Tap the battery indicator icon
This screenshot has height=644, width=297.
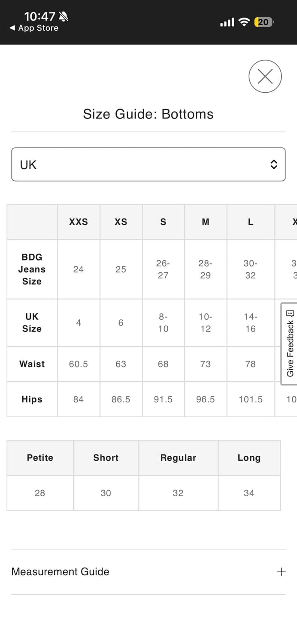[264, 22]
